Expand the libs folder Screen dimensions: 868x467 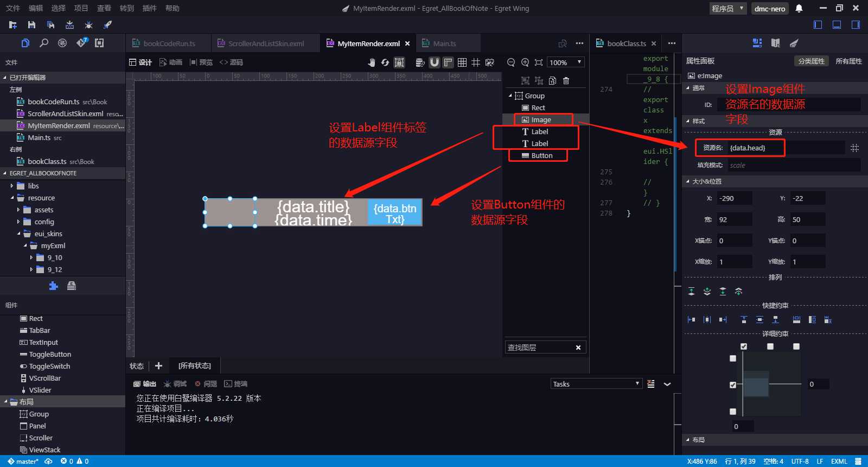pos(12,186)
